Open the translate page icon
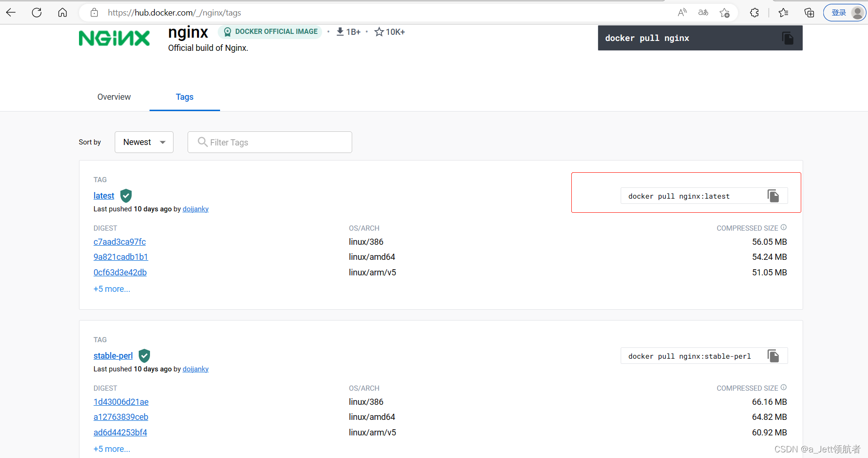Viewport: 868px width, 458px height. pyautogui.click(x=703, y=13)
